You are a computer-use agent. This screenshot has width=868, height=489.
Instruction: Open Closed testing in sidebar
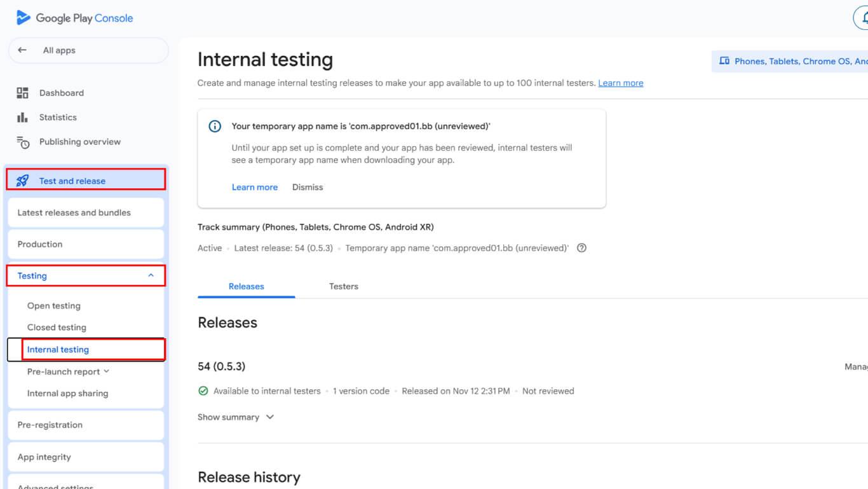point(57,327)
